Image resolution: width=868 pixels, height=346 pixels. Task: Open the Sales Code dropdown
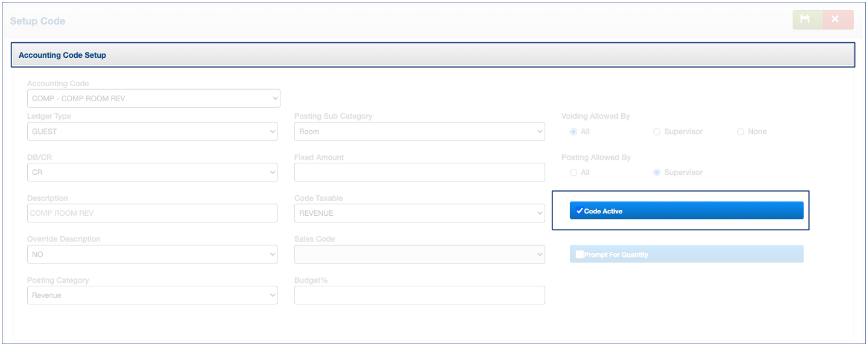coord(419,254)
